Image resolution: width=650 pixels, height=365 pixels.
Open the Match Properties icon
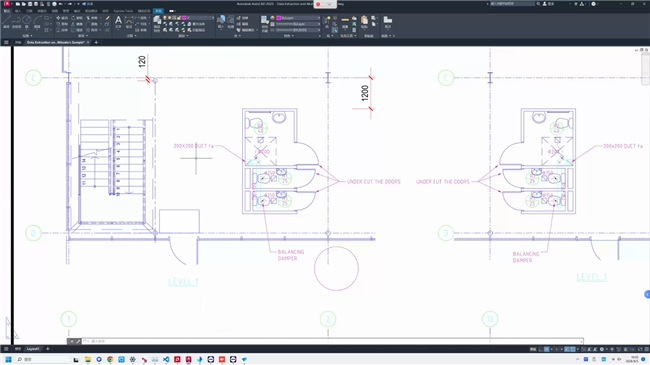tap(265, 21)
